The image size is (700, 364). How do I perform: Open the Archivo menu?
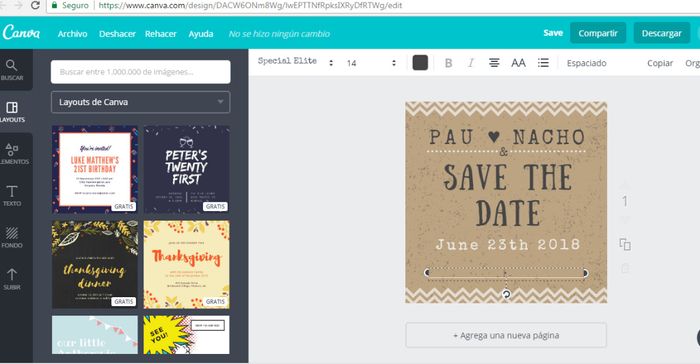(72, 33)
